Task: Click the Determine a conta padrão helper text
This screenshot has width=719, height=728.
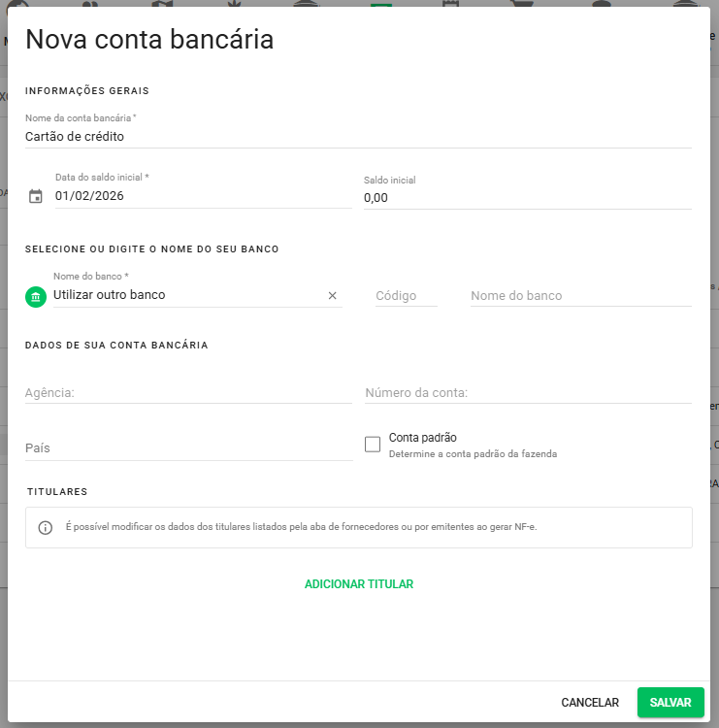Action: point(473,453)
